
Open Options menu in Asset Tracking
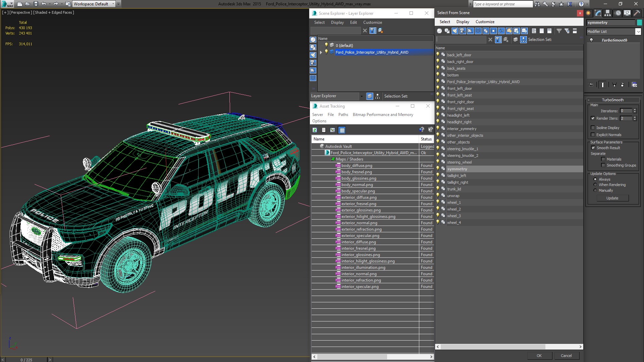click(x=319, y=121)
